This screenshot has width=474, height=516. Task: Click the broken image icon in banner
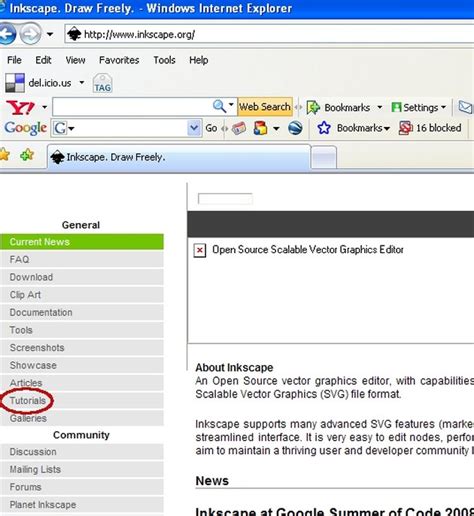coord(200,250)
